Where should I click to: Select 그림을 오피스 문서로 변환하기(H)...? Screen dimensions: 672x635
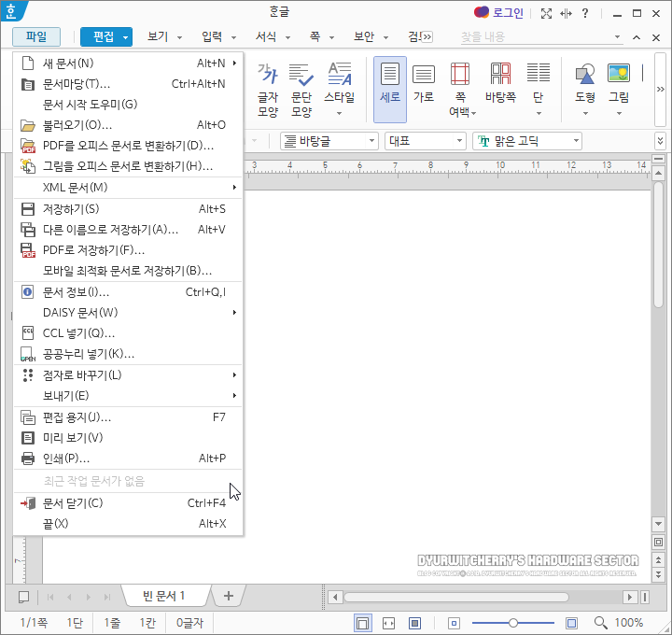(128, 166)
